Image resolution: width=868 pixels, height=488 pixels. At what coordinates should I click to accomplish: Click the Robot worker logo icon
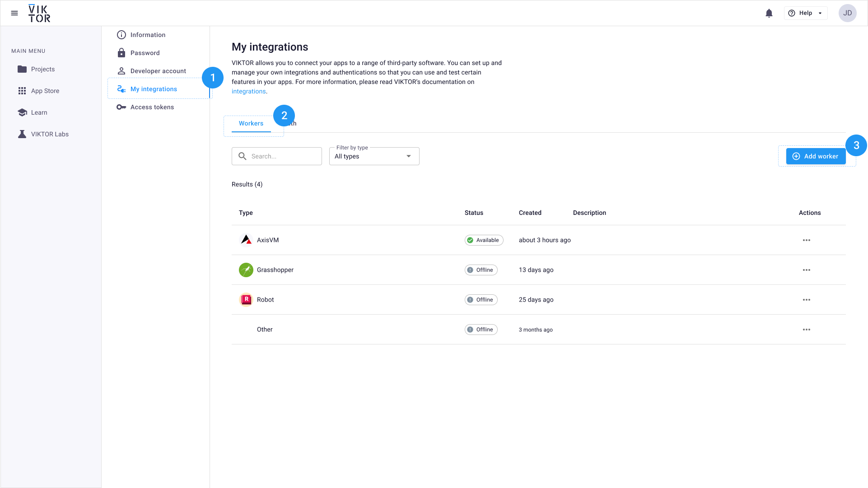[x=246, y=299]
